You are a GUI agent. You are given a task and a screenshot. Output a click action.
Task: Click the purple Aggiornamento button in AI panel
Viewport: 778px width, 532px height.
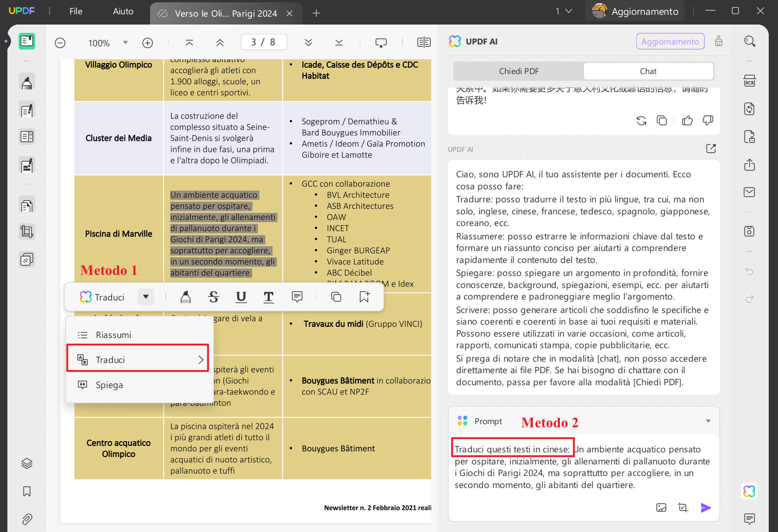click(670, 41)
